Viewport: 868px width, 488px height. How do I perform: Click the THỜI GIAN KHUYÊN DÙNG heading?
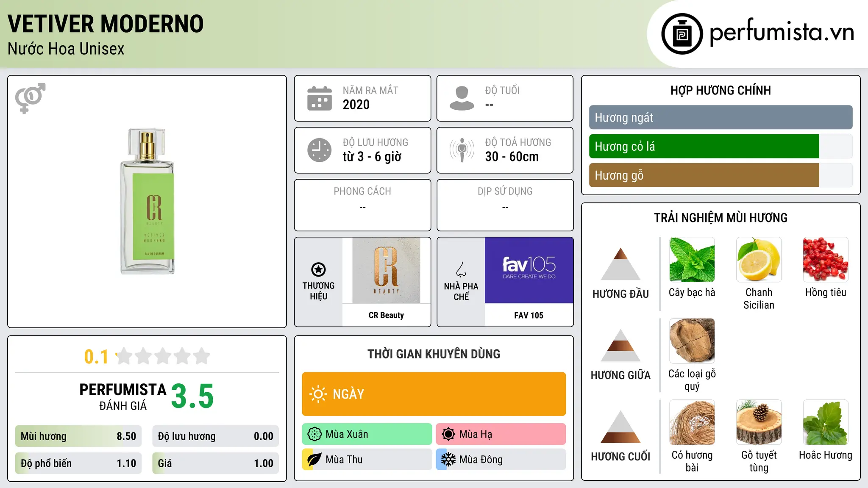pyautogui.click(x=434, y=354)
